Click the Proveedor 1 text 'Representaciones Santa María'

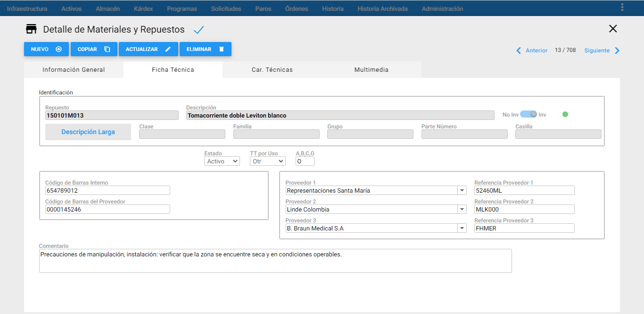click(x=329, y=191)
